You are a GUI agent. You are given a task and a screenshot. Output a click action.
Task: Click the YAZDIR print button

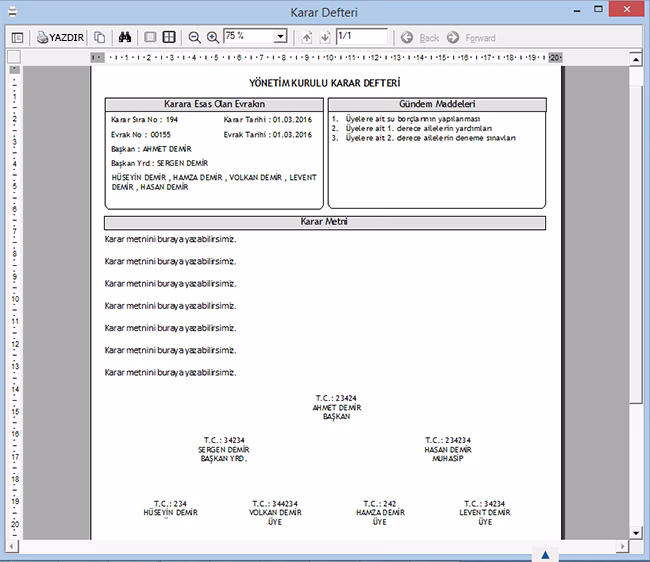click(x=61, y=38)
